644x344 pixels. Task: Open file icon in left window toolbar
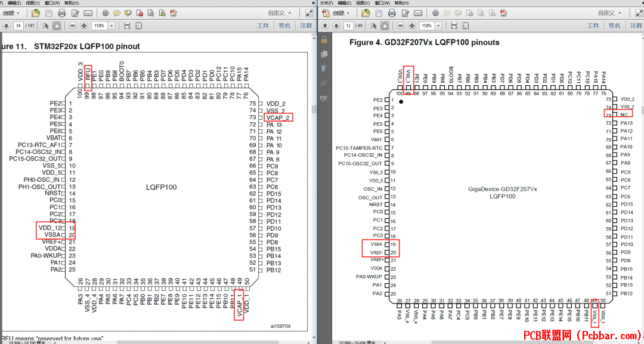(x=36, y=13)
